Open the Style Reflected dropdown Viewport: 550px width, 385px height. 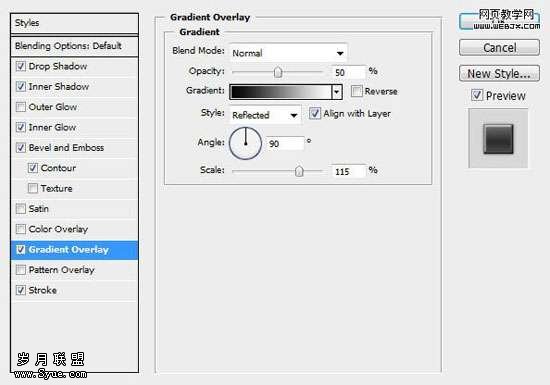pos(265,115)
